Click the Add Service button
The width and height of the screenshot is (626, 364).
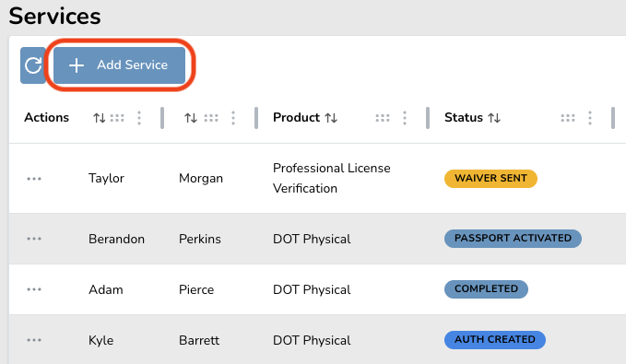point(119,65)
